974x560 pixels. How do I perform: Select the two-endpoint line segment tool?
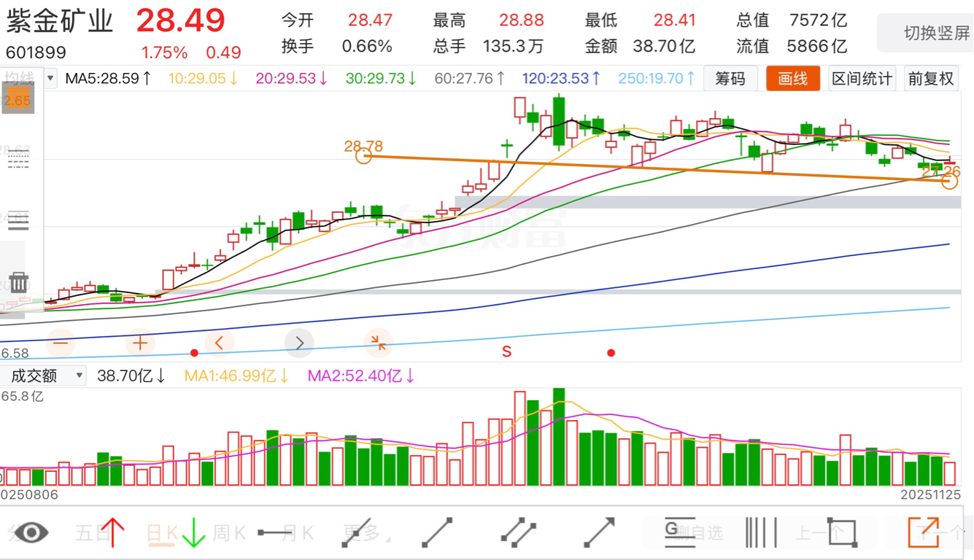[437, 532]
